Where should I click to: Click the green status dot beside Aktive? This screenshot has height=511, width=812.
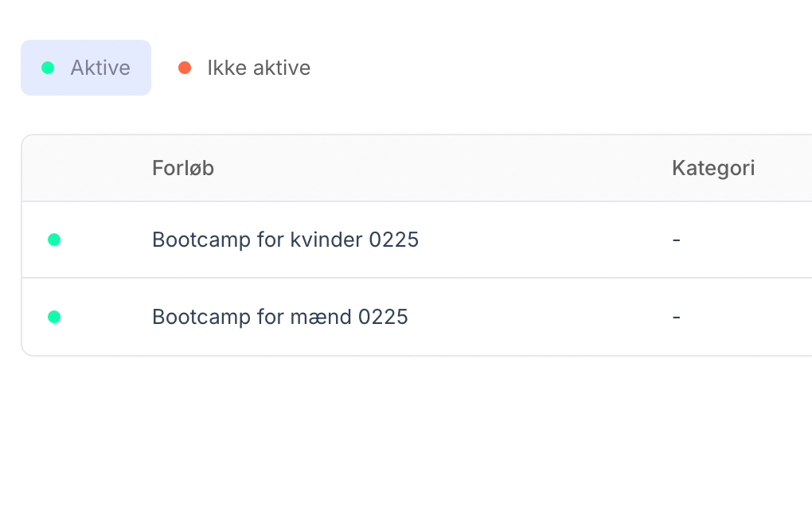(x=49, y=68)
